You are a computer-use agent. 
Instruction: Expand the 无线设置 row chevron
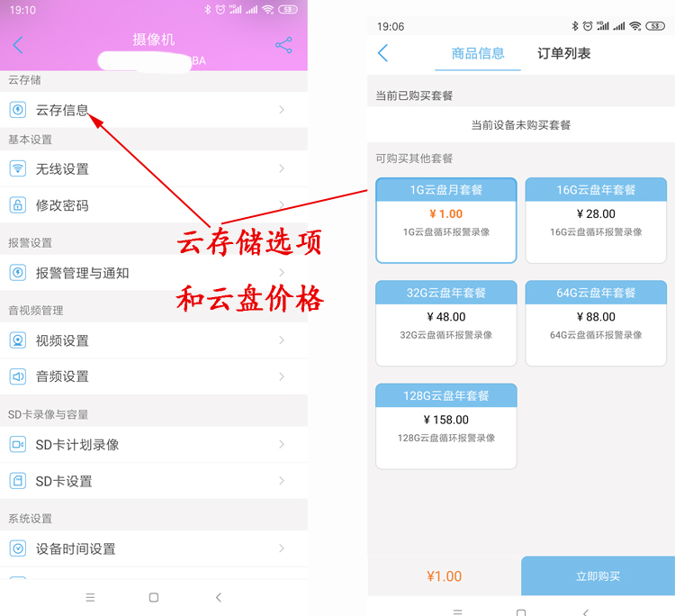[282, 168]
